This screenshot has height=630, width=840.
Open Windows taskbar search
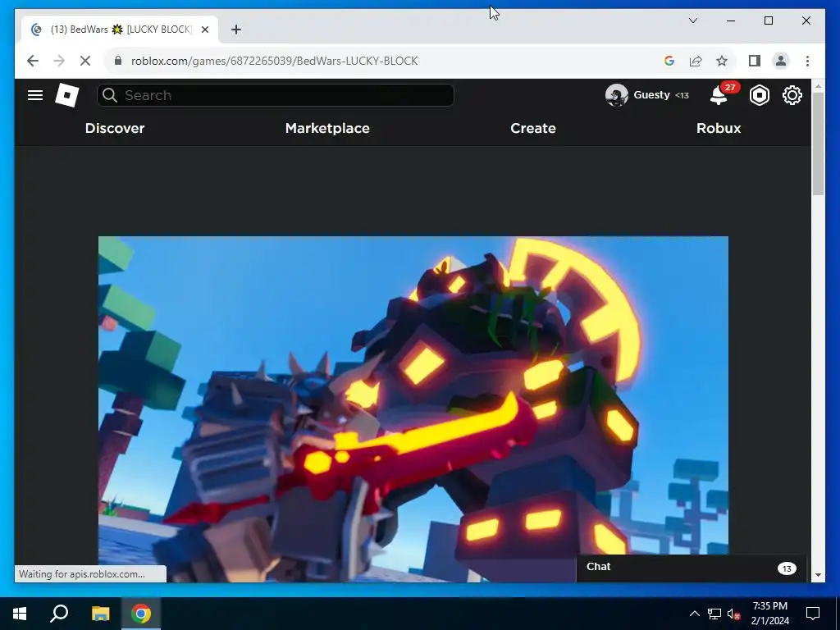click(59, 614)
